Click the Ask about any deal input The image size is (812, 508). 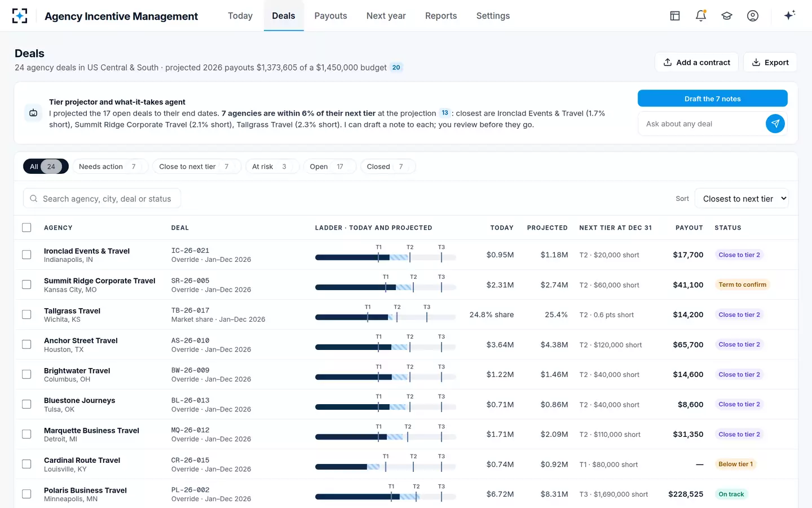point(702,124)
